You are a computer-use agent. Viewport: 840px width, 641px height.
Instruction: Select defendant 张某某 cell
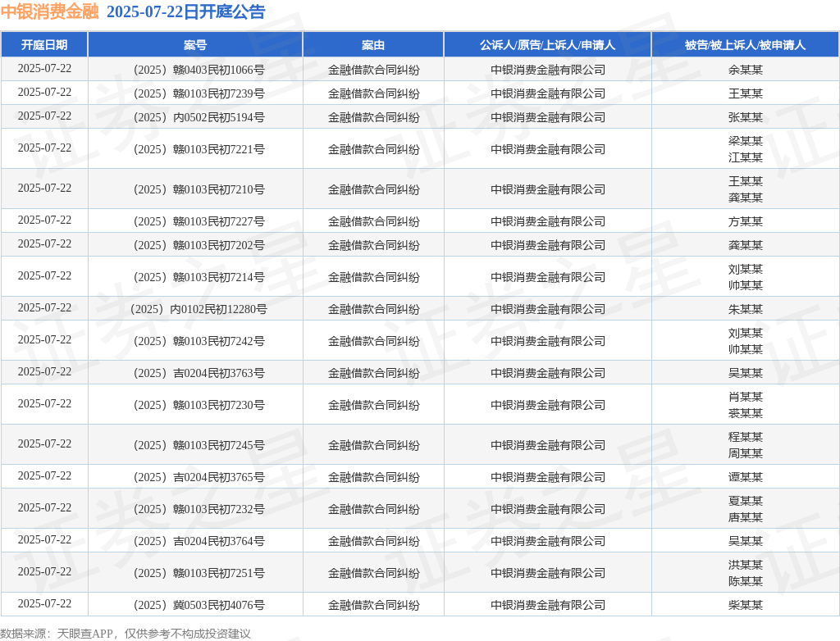click(745, 117)
